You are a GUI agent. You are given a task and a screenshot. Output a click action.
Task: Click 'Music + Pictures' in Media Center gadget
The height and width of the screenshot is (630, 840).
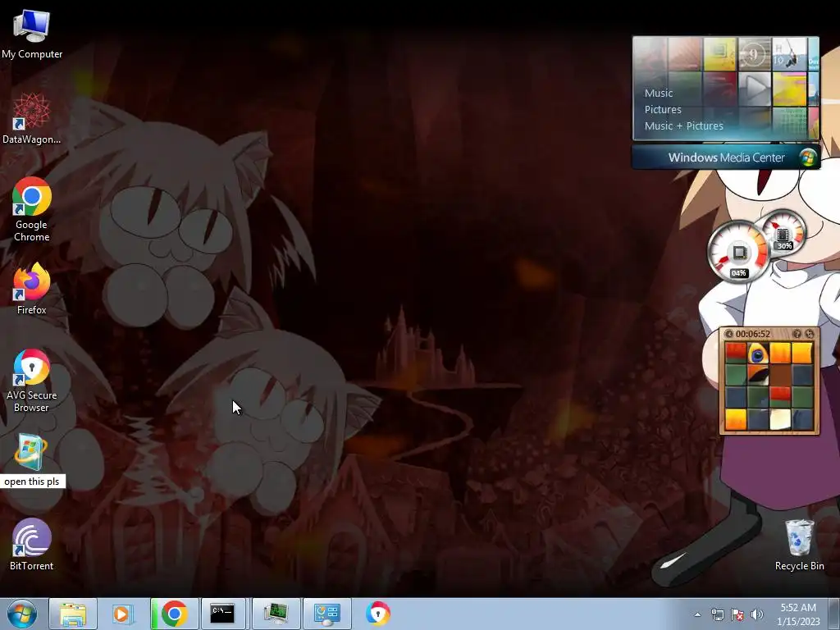pyautogui.click(x=683, y=126)
